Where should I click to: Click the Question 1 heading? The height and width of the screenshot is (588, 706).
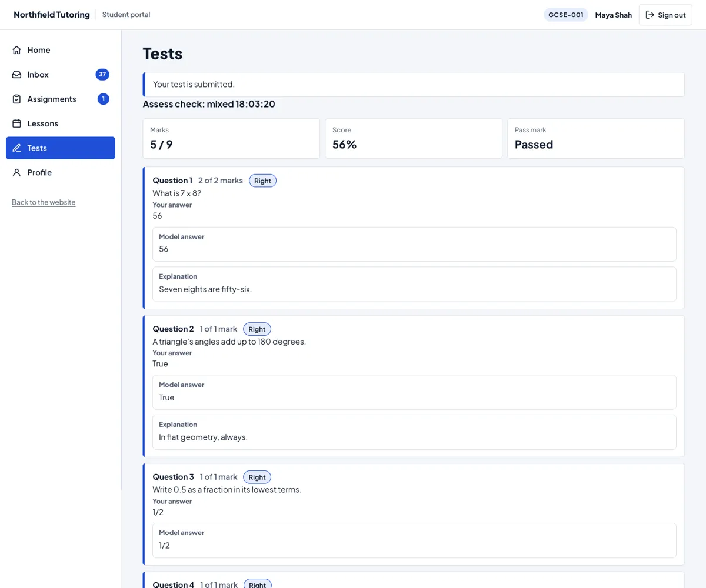coord(172,181)
